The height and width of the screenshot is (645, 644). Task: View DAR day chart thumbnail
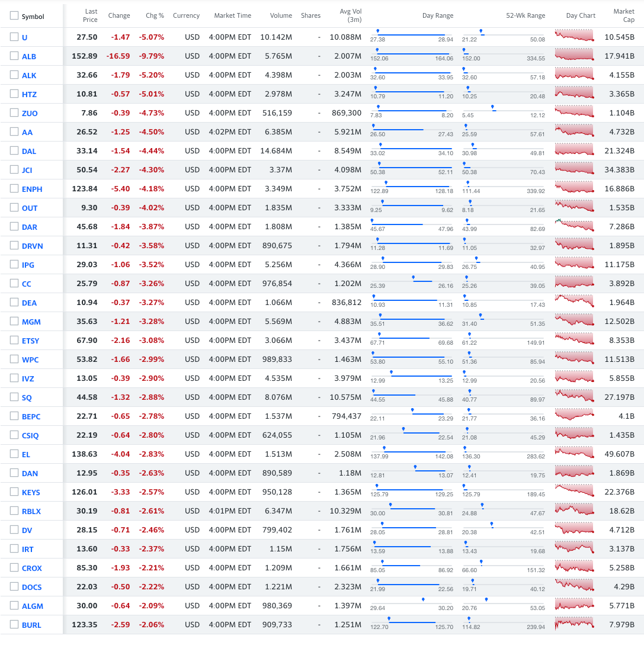tap(574, 224)
